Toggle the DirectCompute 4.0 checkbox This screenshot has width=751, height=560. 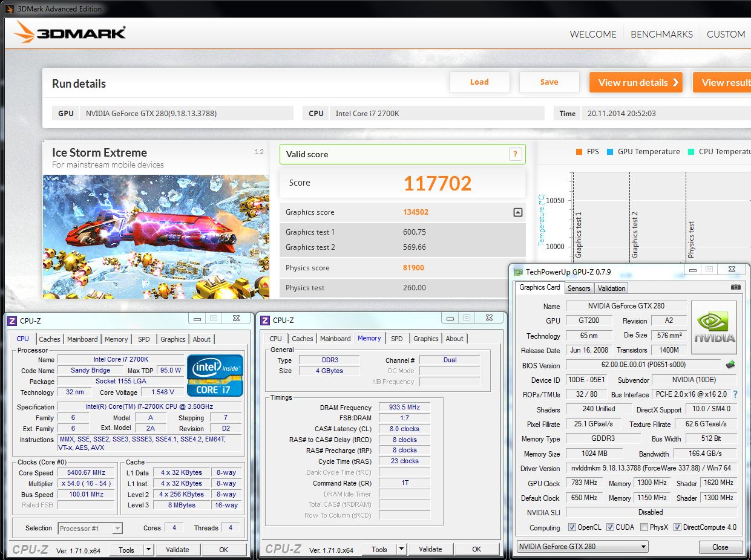[x=677, y=527]
